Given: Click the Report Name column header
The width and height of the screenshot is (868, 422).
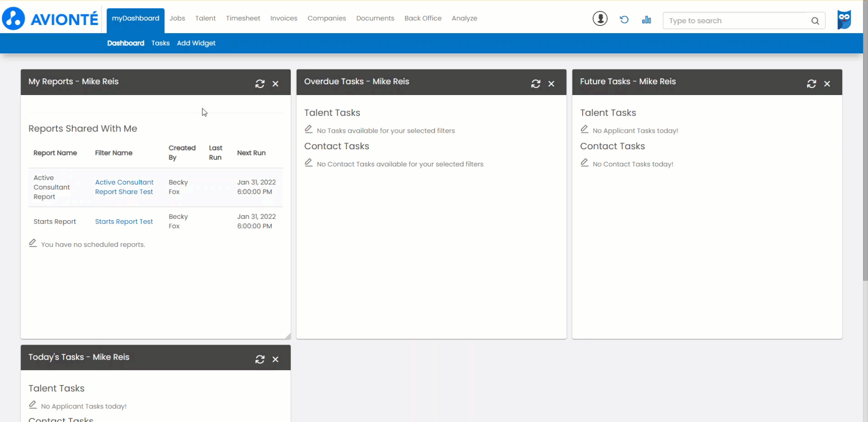Looking at the screenshot, I should [55, 153].
